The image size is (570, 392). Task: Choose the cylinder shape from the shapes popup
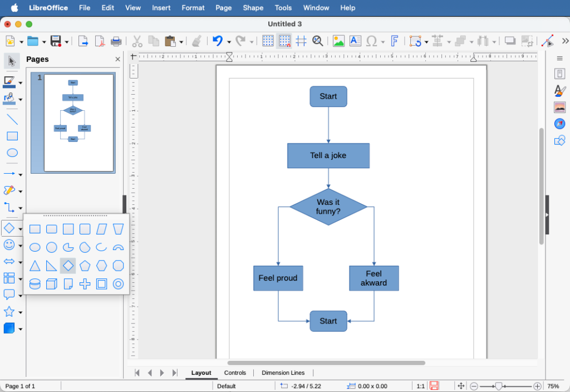[34, 283]
